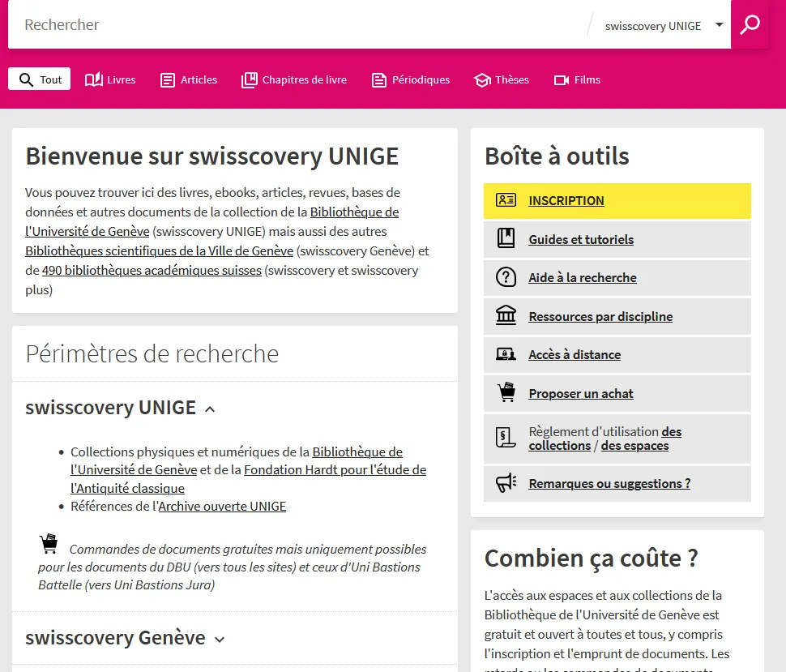This screenshot has width=786, height=672.
Task: Open Guides et tutoriels link
Action: pos(581,240)
